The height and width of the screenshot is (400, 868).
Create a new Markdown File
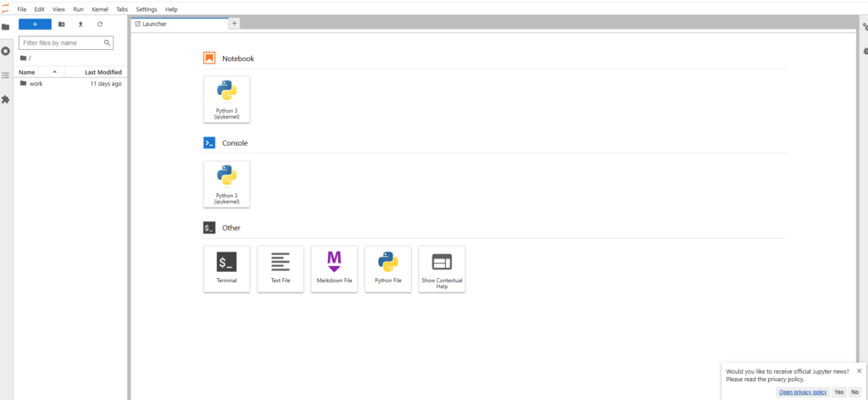pos(334,269)
